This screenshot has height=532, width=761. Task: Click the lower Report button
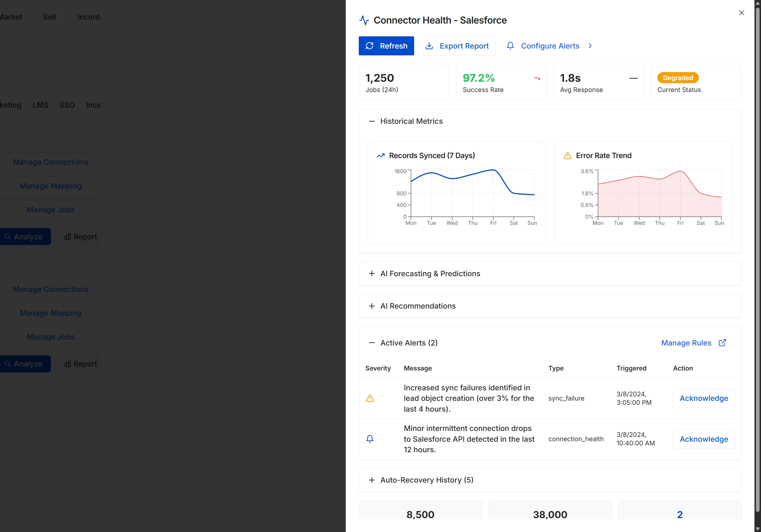(x=80, y=364)
